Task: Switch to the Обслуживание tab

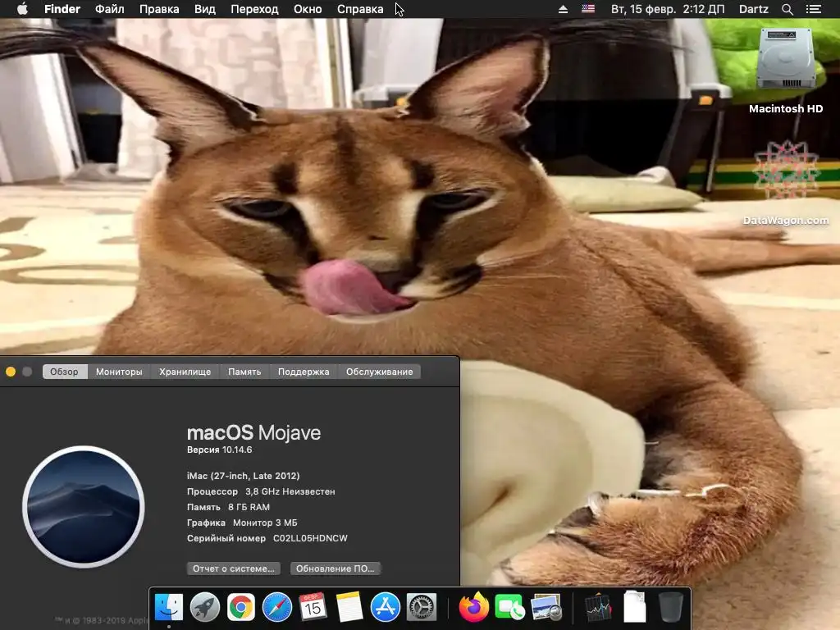Action: pos(379,372)
